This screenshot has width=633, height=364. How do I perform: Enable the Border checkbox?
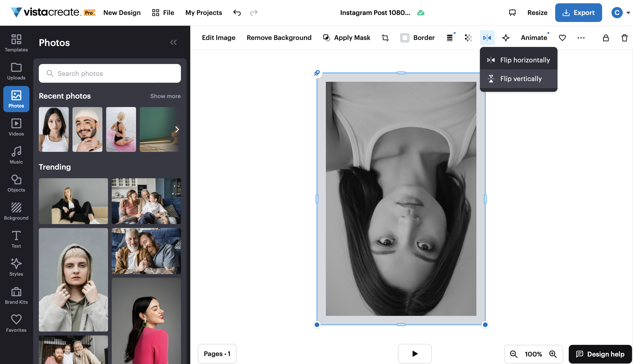(405, 38)
